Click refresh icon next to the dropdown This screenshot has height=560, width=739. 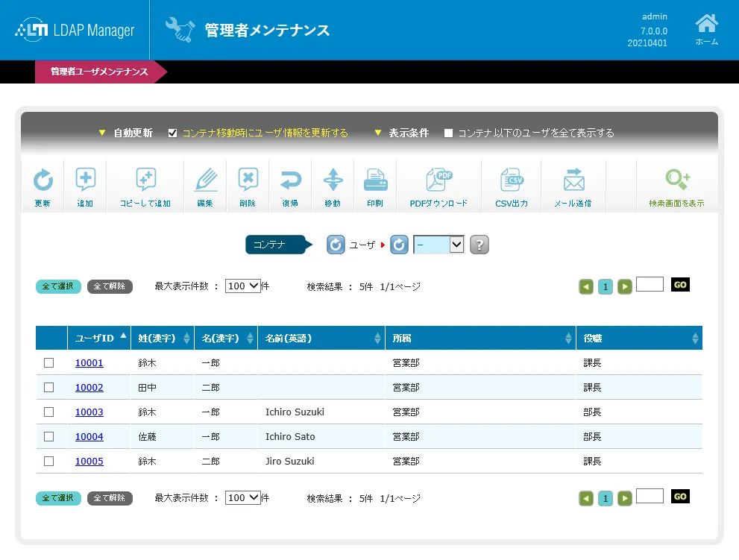point(399,245)
